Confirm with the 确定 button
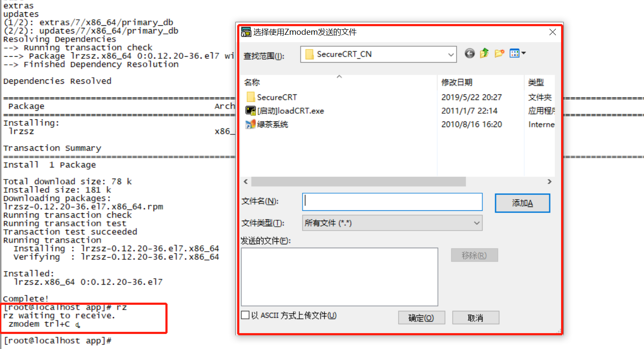Image resolution: width=644 pixels, height=349 pixels. click(421, 318)
